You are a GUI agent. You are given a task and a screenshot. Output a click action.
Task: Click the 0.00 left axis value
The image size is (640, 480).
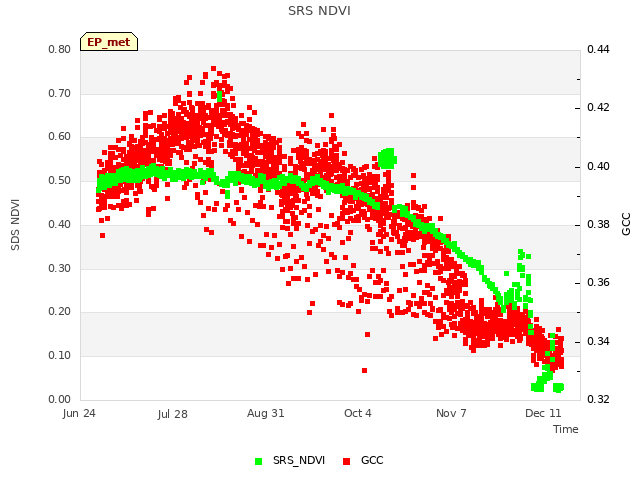tap(60, 399)
